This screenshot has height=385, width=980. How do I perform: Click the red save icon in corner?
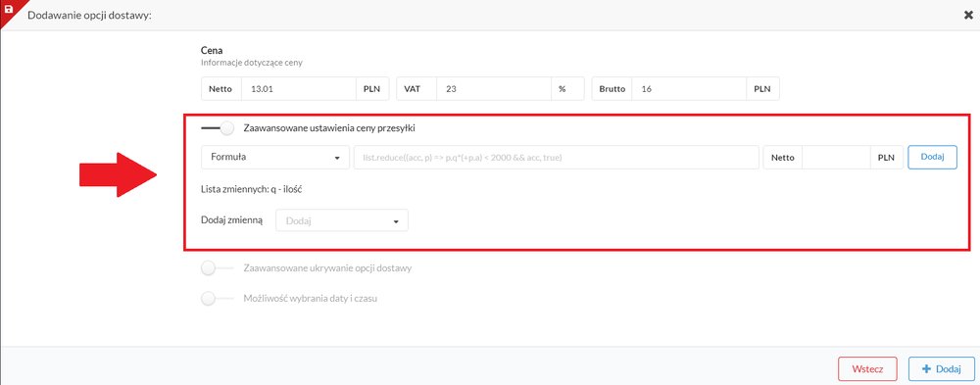coord(9,10)
